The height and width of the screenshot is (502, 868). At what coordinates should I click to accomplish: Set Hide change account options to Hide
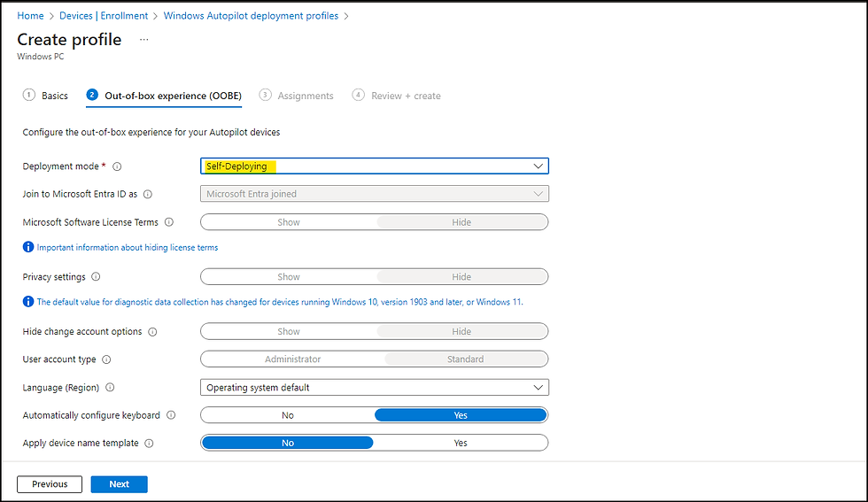461,331
